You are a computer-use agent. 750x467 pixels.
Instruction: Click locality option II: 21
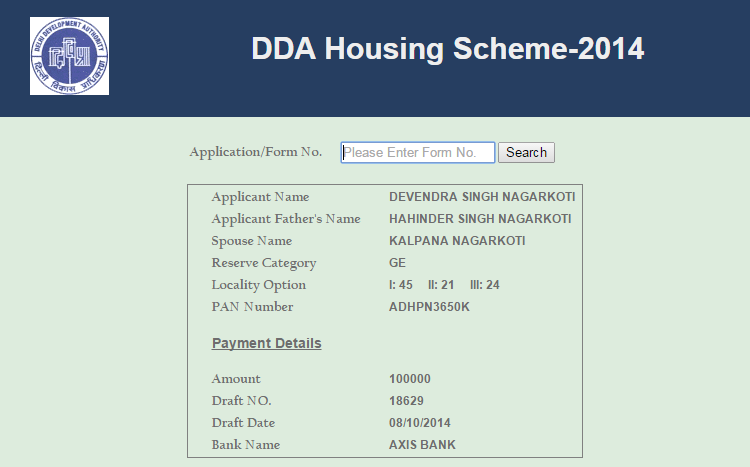(441, 285)
